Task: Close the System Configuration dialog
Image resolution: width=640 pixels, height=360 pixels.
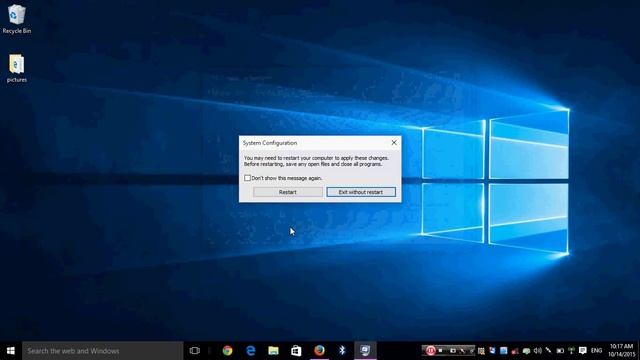Action: pyautogui.click(x=394, y=142)
